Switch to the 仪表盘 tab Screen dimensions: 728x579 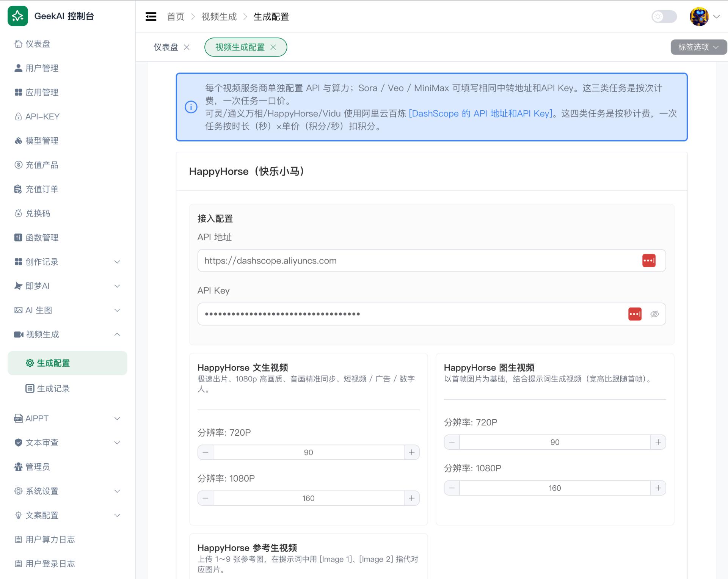(x=166, y=47)
